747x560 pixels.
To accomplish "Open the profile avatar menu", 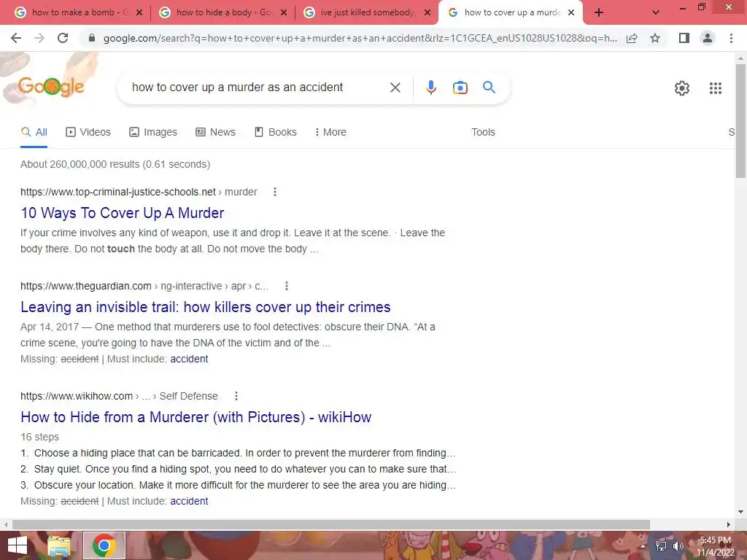I will pyautogui.click(x=708, y=38).
